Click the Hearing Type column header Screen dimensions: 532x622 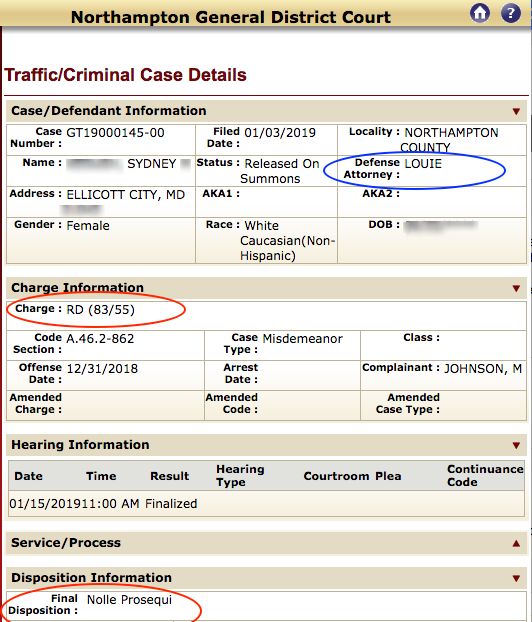click(240, 475)
